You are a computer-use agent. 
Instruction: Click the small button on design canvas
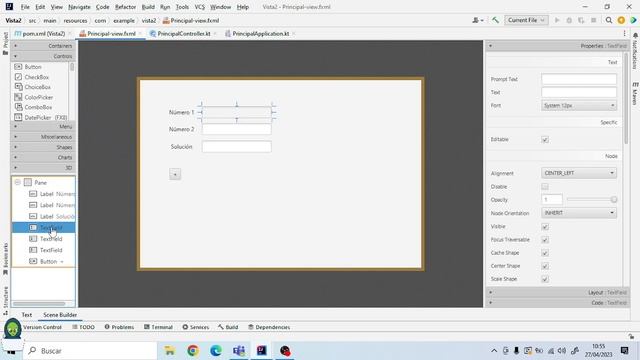pyautogui.click(x=175, y=174)
